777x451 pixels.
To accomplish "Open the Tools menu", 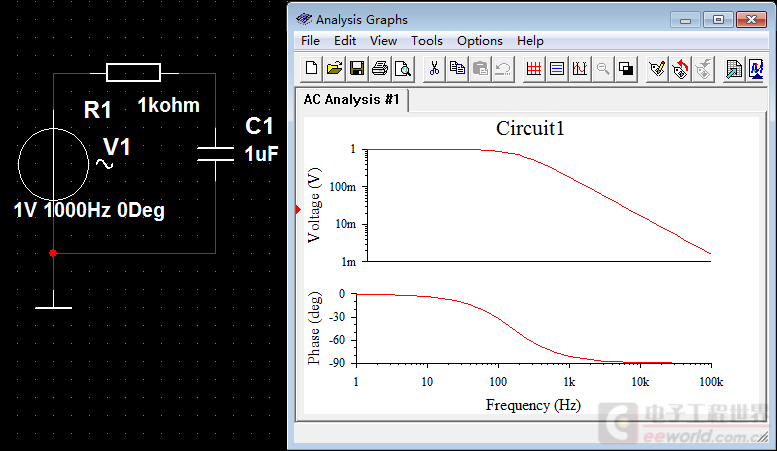I will [427, 41].
